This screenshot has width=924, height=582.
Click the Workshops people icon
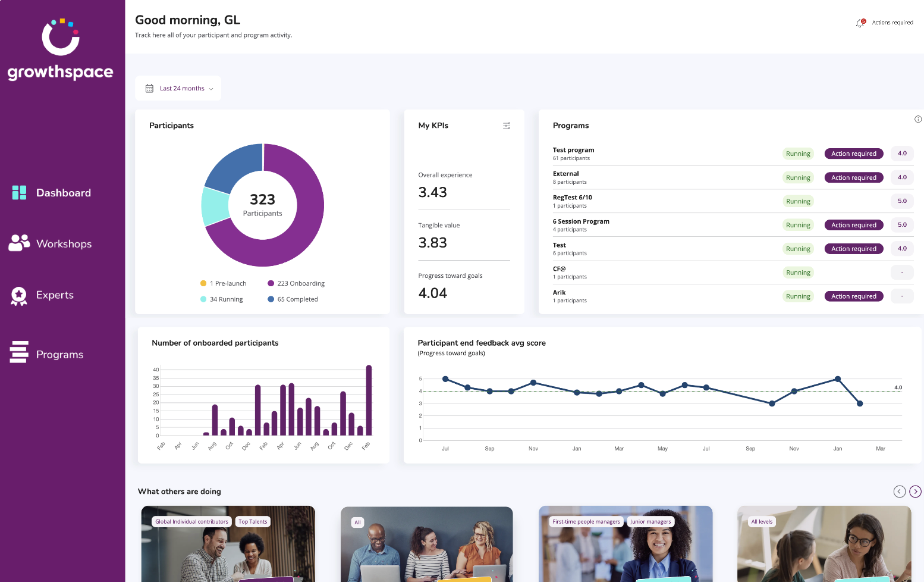19,243
